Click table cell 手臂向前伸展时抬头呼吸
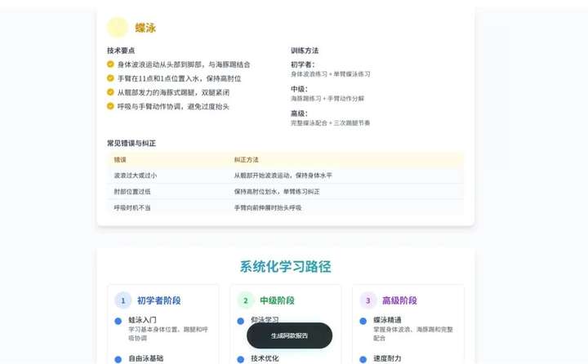Image resolution: width=588 pixels, height=364 pixels. (268, 207)
